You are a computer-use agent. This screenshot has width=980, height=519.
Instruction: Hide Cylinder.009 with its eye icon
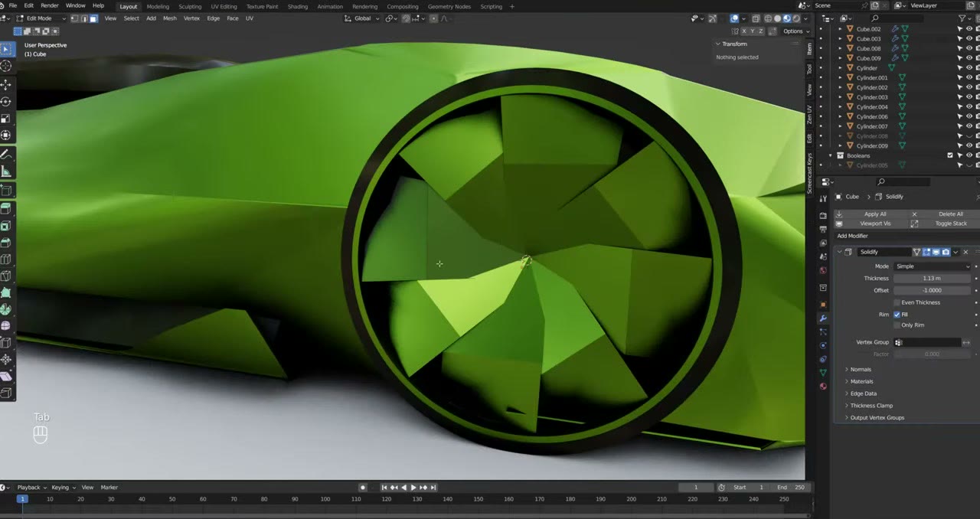[969, 145]
